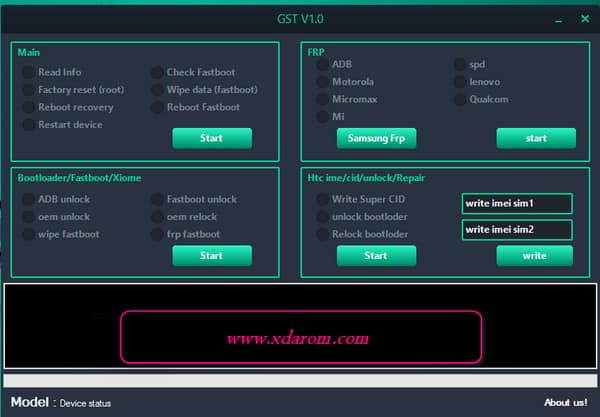Pick the Write Super CID option
Viewport: 600px width, 417px height.
323,199
